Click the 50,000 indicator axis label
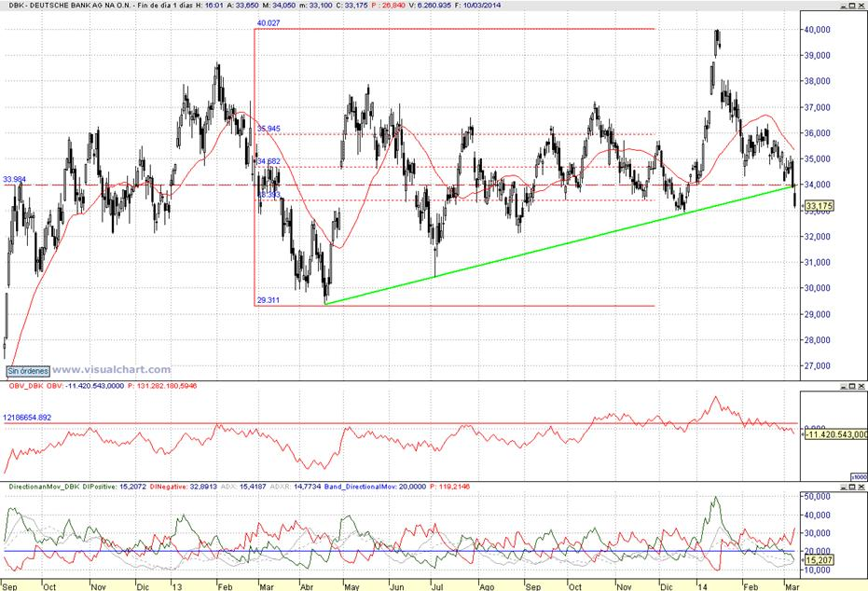Screen dimensions: 868x591 coord(817,496)
